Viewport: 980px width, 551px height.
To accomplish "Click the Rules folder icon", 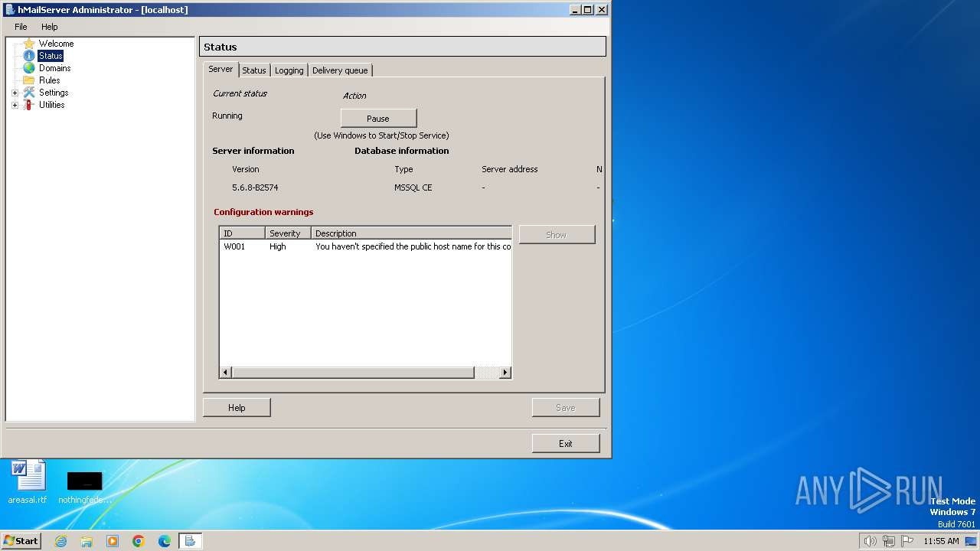I will pyautogui.click(x=29, y=80).
